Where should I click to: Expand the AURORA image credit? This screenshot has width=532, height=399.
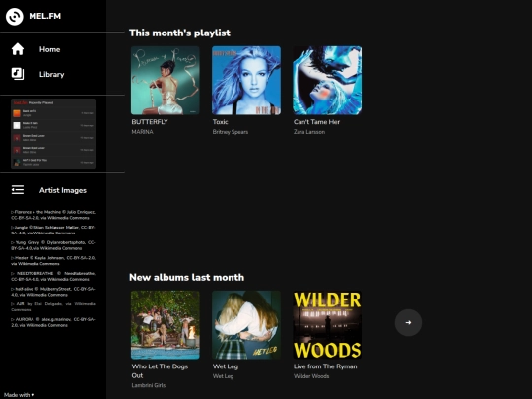pos(53,322)
